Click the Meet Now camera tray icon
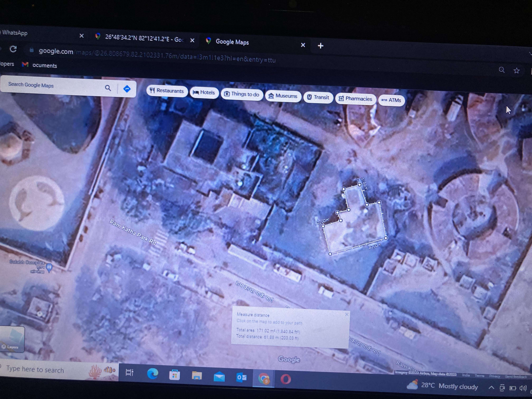 point(502,388)
